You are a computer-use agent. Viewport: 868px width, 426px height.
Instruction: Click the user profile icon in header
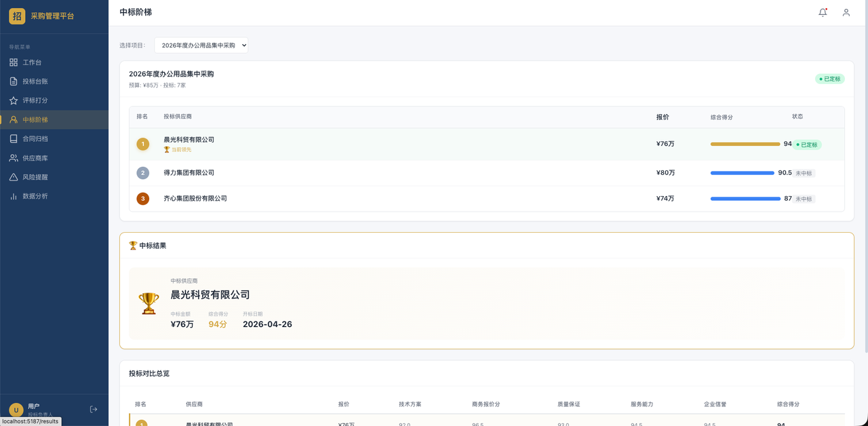(846, 12)
